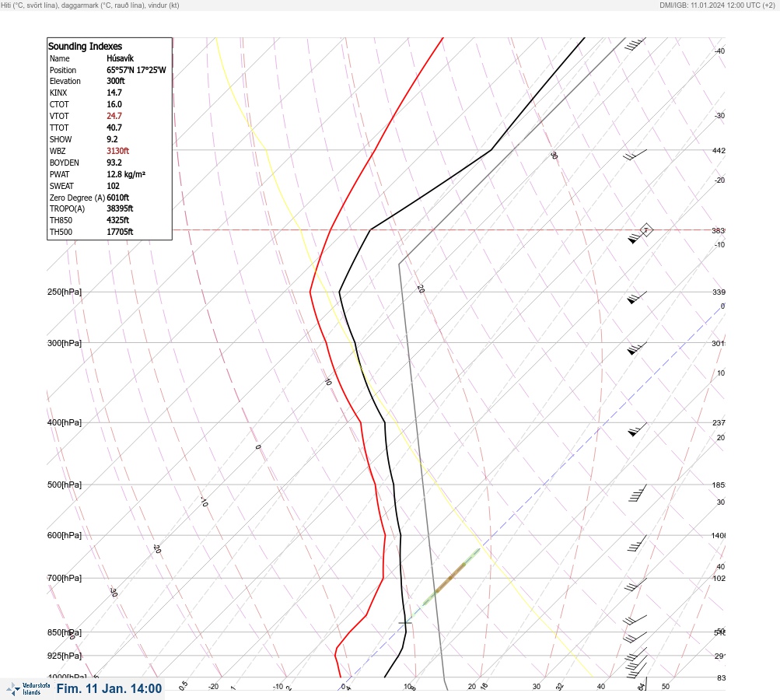Click the chart legend text at top left
780x700 pixels.
pos(90,5)
